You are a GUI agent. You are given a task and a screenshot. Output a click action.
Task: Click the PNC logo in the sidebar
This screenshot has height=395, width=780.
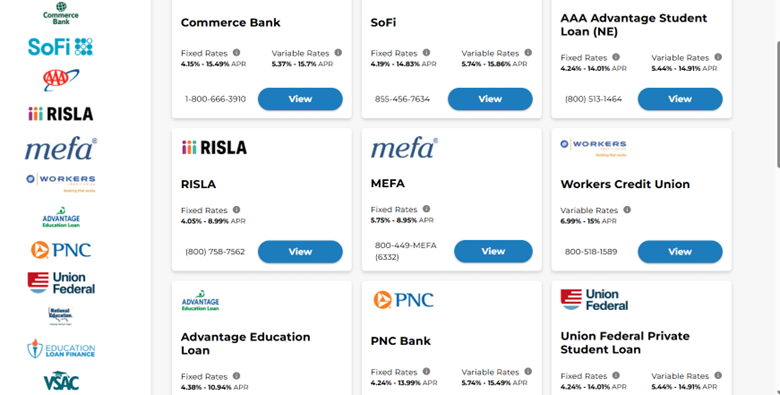point(61,250)
